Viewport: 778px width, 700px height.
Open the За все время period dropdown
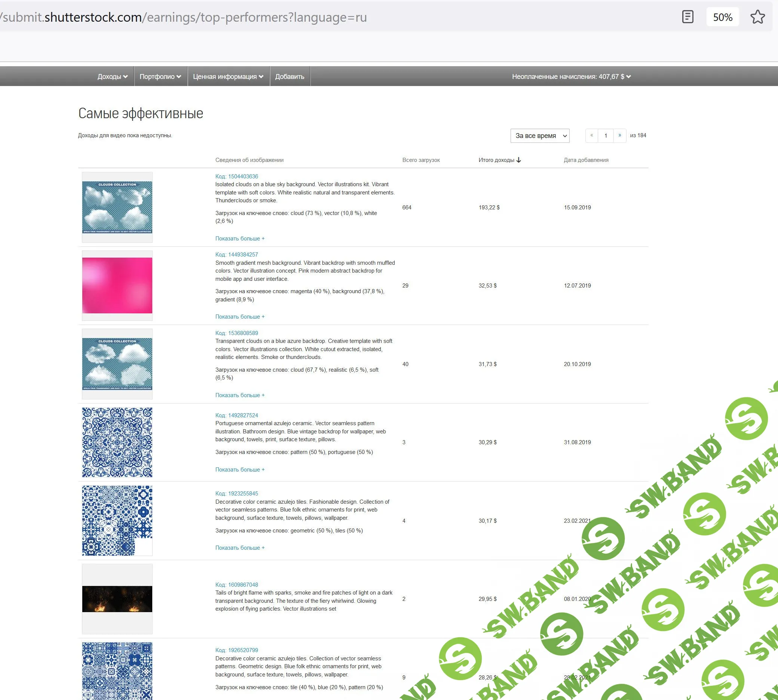point(539,136)
